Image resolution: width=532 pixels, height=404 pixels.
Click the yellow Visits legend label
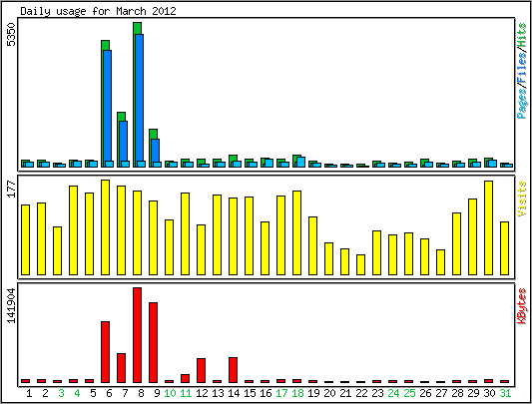522,199
